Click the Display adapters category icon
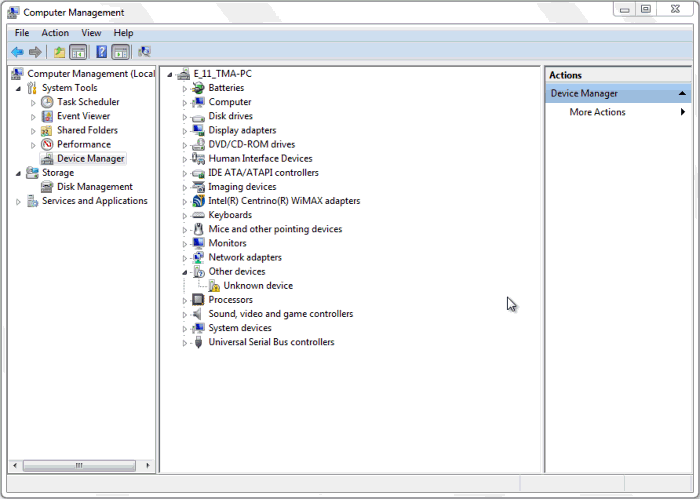The image size is (700, 499). click(198, 130)
